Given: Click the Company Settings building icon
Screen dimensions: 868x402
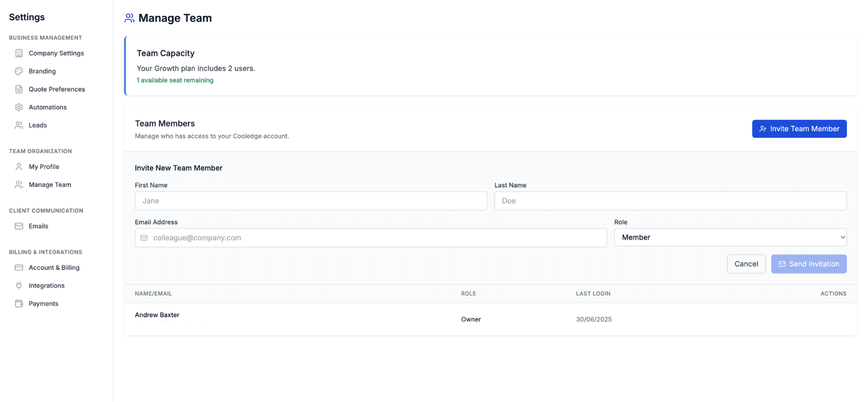Looking at the screenshot, I should pyautogui.click(x=19, y=53).
